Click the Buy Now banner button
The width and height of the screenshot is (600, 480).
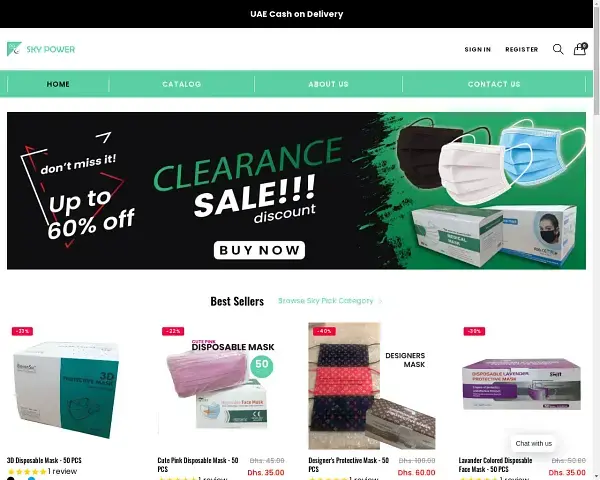point(259,250)
